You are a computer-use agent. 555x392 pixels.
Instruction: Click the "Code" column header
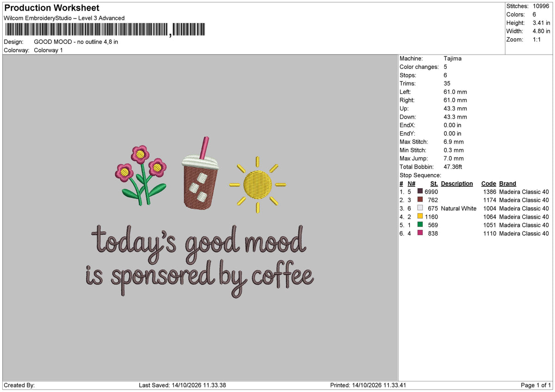pos(488,183)
